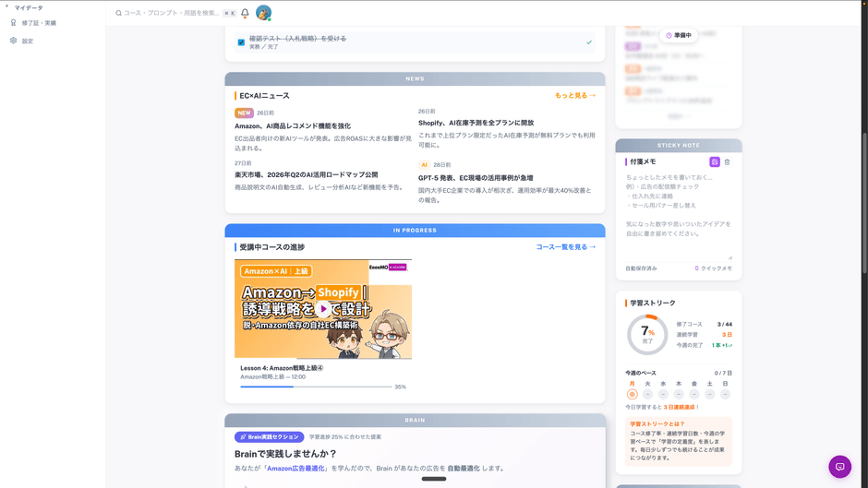Click the 受講中コースの進捗 heading
868x488 pixels.
[x=271, y=247]
